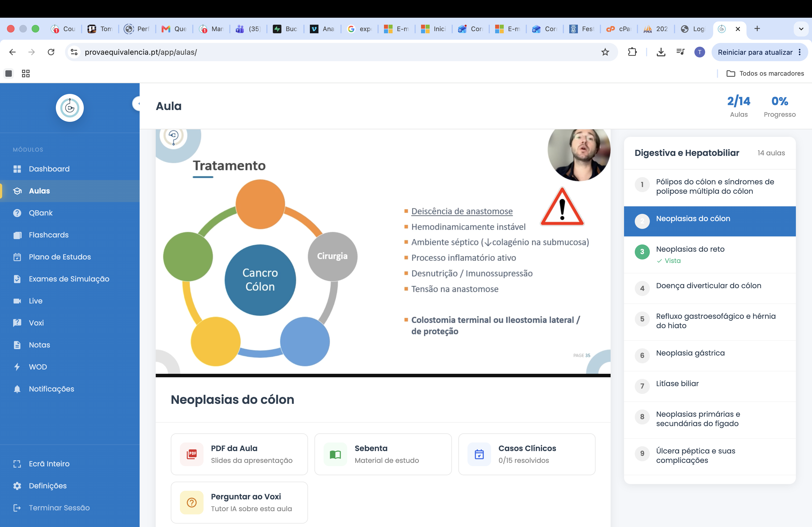This screenshot has width=812, height=527.
Task: Select lesson Neoplasia gástrica
Action: pyautogui.click(x=710, y=356)
